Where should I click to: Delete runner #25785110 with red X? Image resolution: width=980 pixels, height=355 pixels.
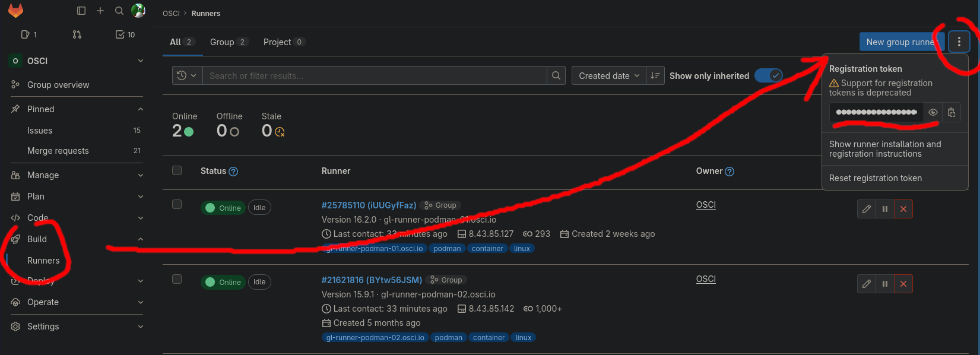coord(903,209)
